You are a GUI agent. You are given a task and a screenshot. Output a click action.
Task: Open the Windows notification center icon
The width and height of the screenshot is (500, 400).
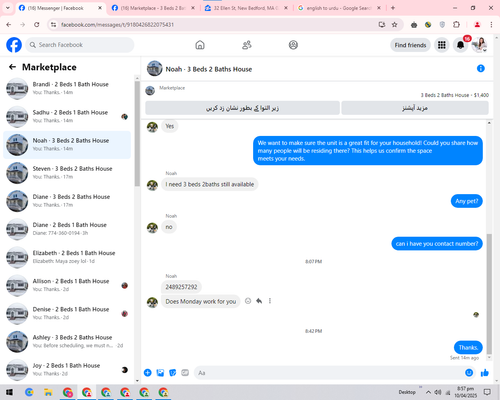(487, 392)
